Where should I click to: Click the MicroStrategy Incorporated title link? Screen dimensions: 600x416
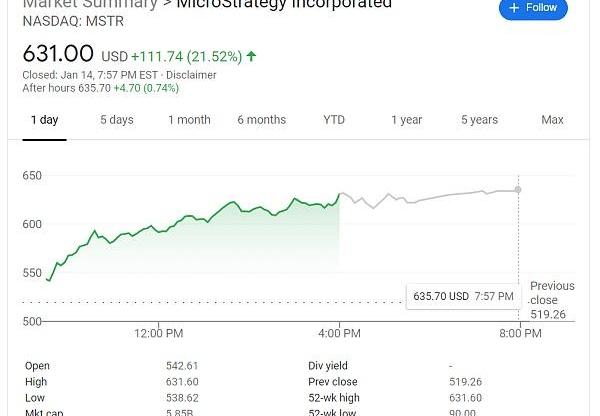tap(284, 4)
